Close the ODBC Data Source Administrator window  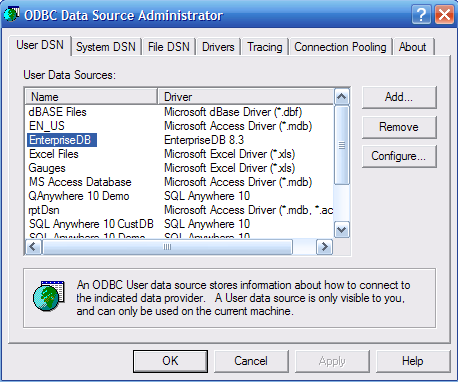tap(444, 15)
